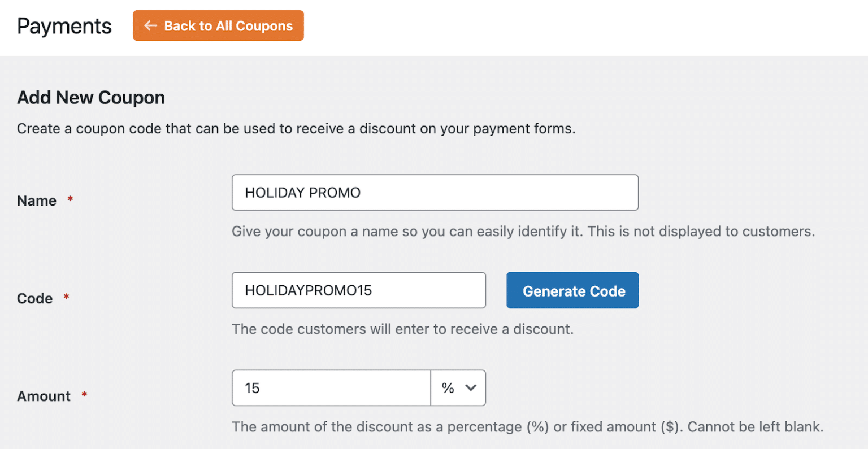Click the Add New Coupon heading
This screenshot has height=449, width=868.
click(90, 97)
